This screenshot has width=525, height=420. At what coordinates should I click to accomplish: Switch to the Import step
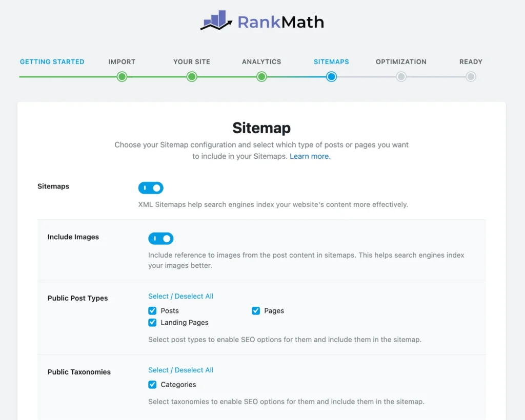(x=122, y=61)
